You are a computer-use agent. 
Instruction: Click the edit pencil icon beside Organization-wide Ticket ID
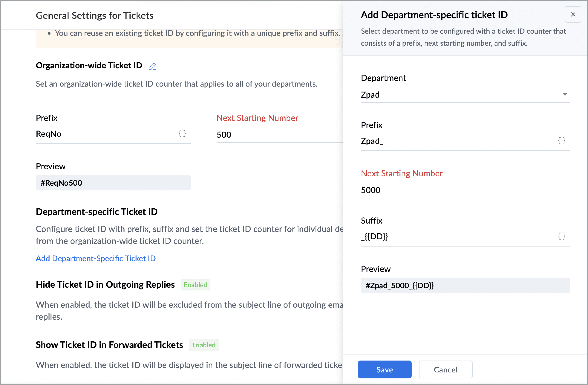(152, 66)
